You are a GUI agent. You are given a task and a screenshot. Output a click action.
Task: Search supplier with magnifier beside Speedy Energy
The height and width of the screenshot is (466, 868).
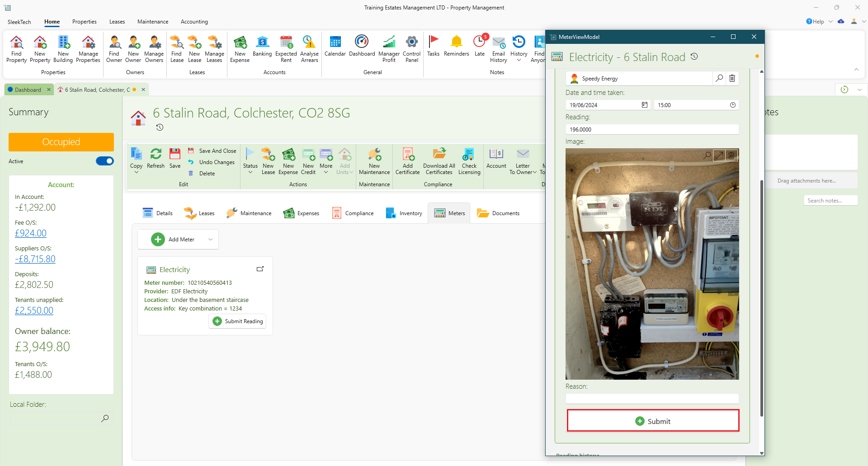719,78
